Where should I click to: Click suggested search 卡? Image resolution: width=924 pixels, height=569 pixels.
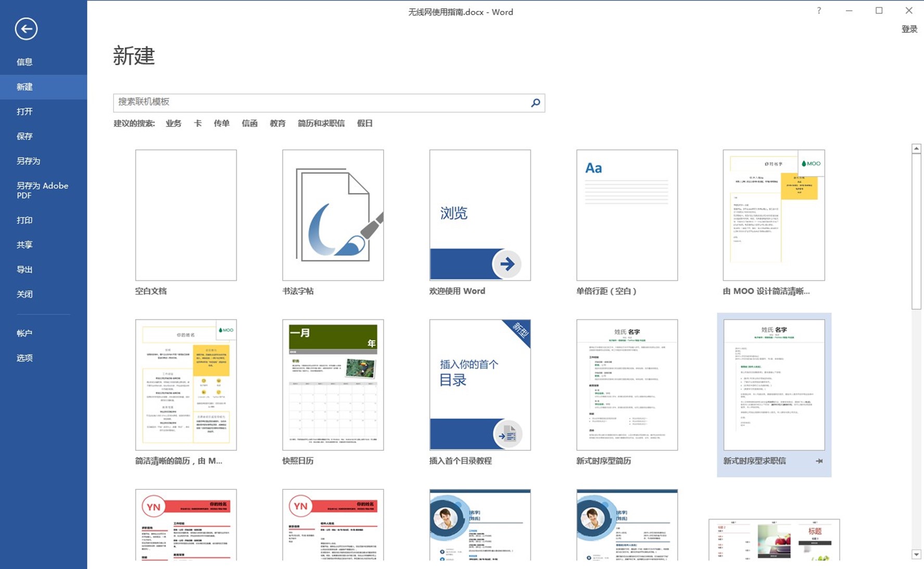coord(197,123)
